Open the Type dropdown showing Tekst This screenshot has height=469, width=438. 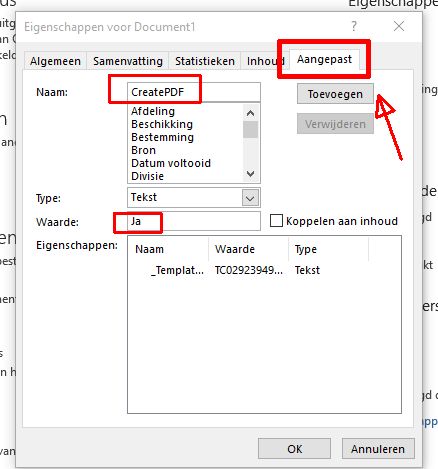[193, 197]
